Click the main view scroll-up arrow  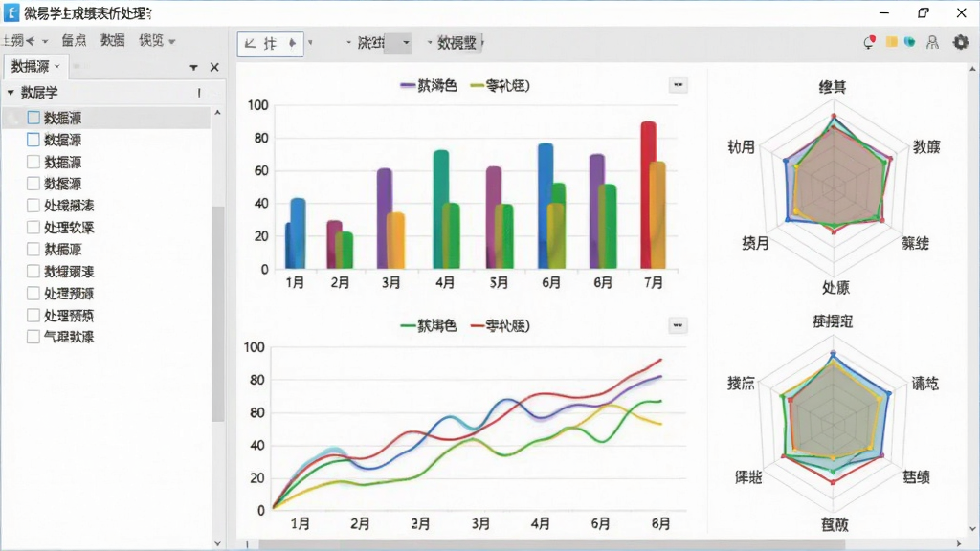click(972, 69)
